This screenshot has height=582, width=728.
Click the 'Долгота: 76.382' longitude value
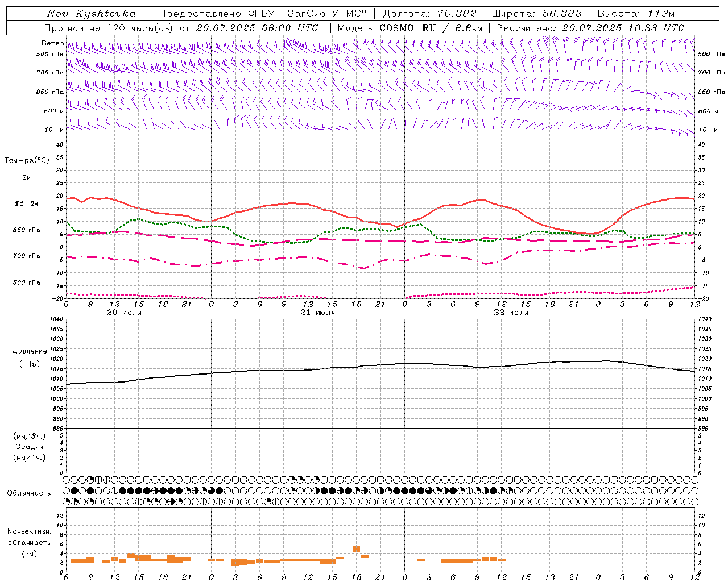[x=430, y=14]
